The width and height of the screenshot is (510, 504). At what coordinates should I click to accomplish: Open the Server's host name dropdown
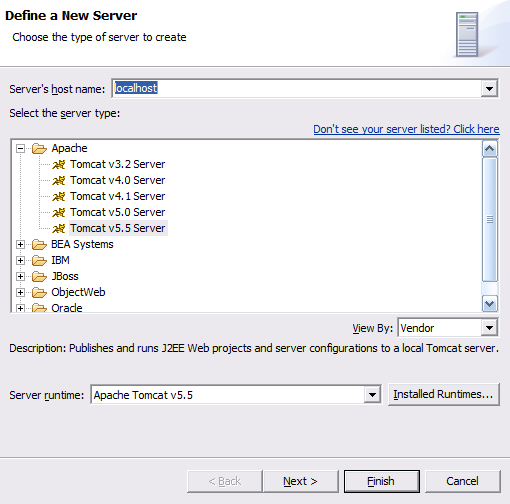tap(489, 89)
